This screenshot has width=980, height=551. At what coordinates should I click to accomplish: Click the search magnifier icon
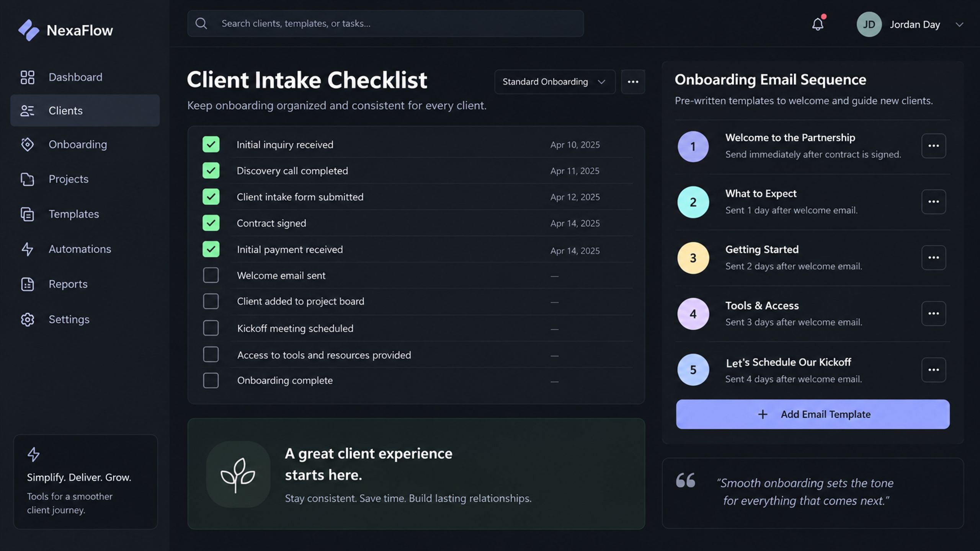pos(201,24)
